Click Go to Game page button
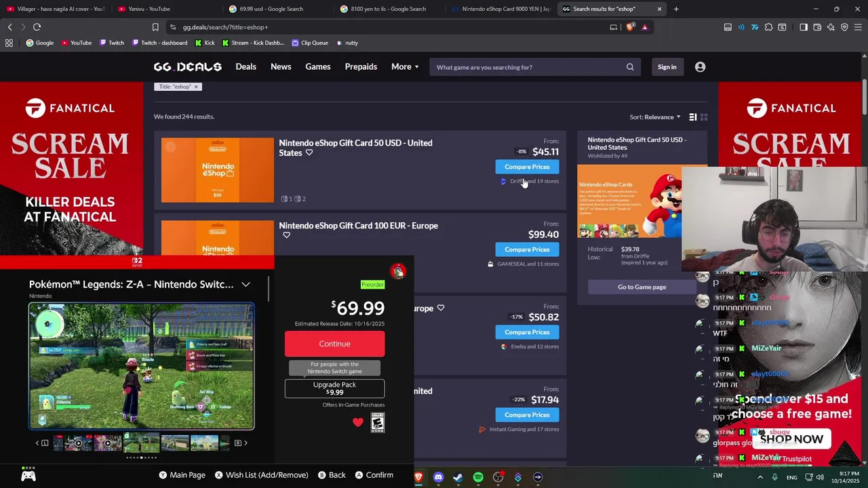This screenshot has height=488, width=868. (642, 287)
